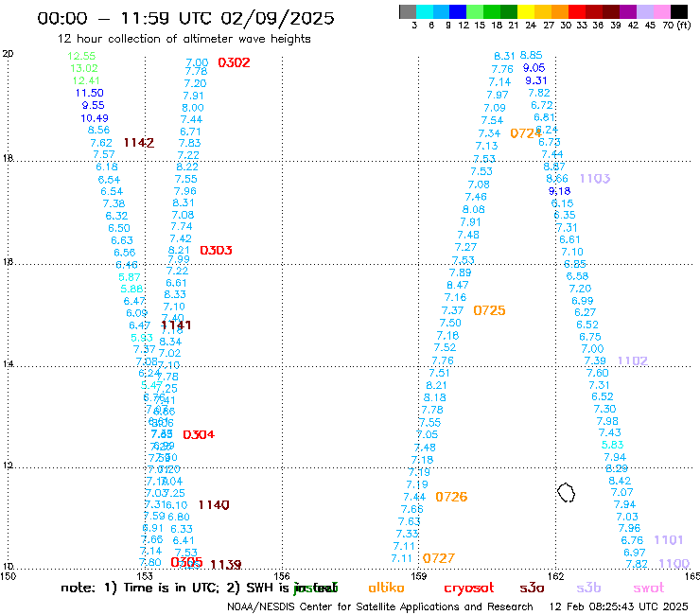The image size is (700, 615).
Task: Select the yellow swatch in the color scale
Action: click(526, 11)
